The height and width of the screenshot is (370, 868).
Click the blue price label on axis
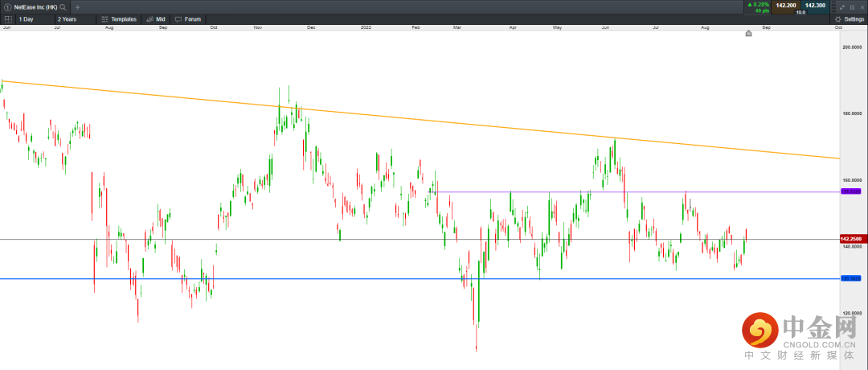click(850, 278)
